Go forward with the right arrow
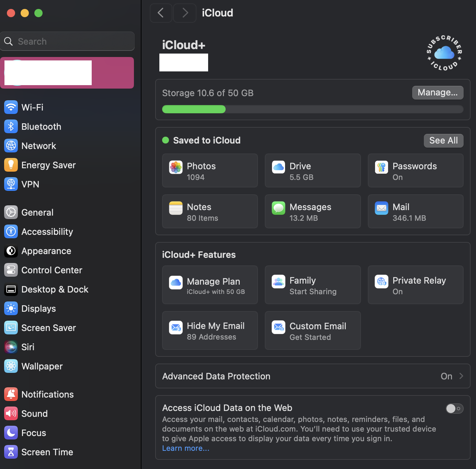This screenshot has height=469, width=476. tap(185, 13)
